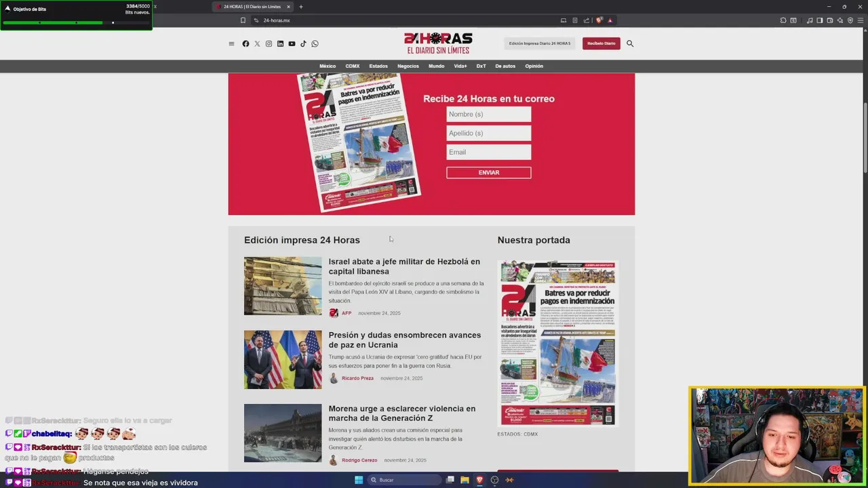Image resolution: width=868 pixels, height=488 pixels.
Task: Open the Mundo section in nav bar
Action: (x=437, y=66)
